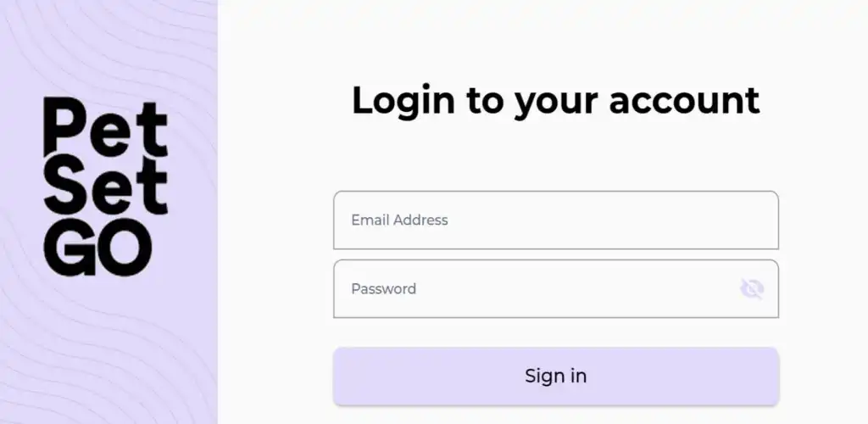The width and height of the screenshot is (868, 424).
Task: Place the cursor in the email box
Action: click(556, 220)
